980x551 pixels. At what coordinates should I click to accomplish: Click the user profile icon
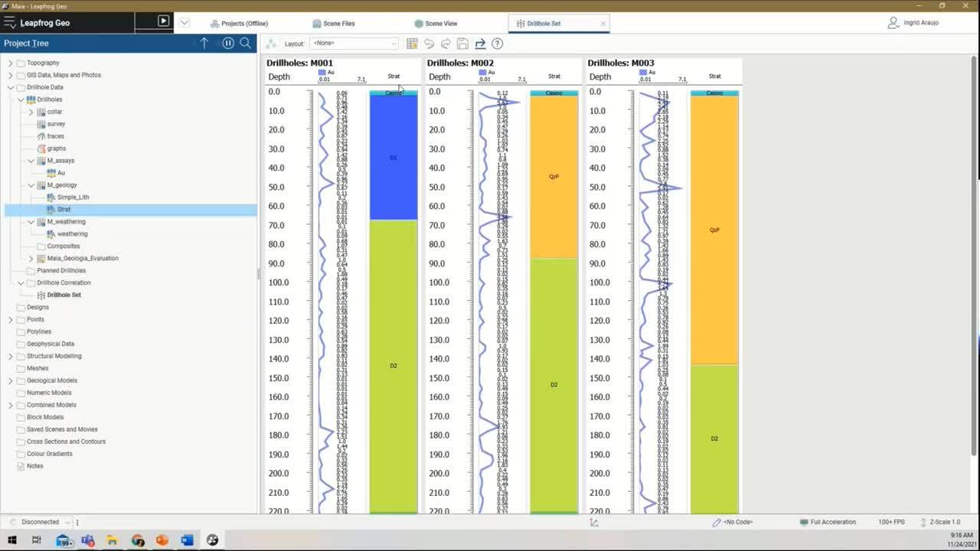(x=893, y=23)
